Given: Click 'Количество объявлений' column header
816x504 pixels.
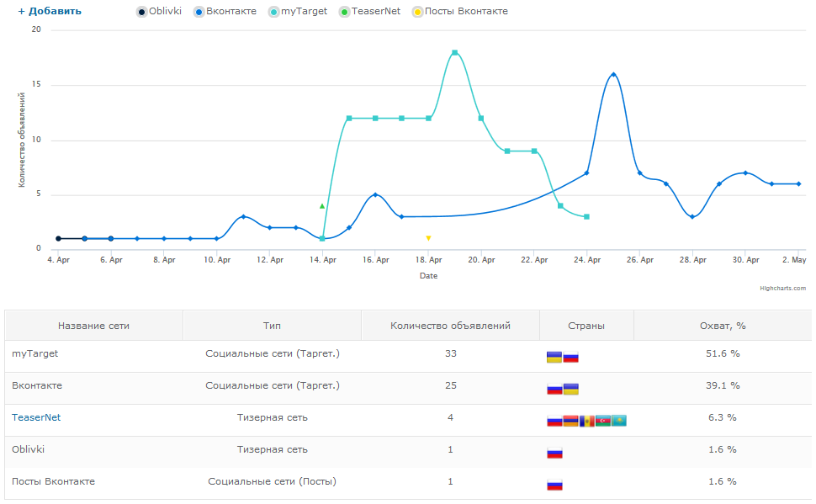Looking at the screenshot, I should (450, 326).
